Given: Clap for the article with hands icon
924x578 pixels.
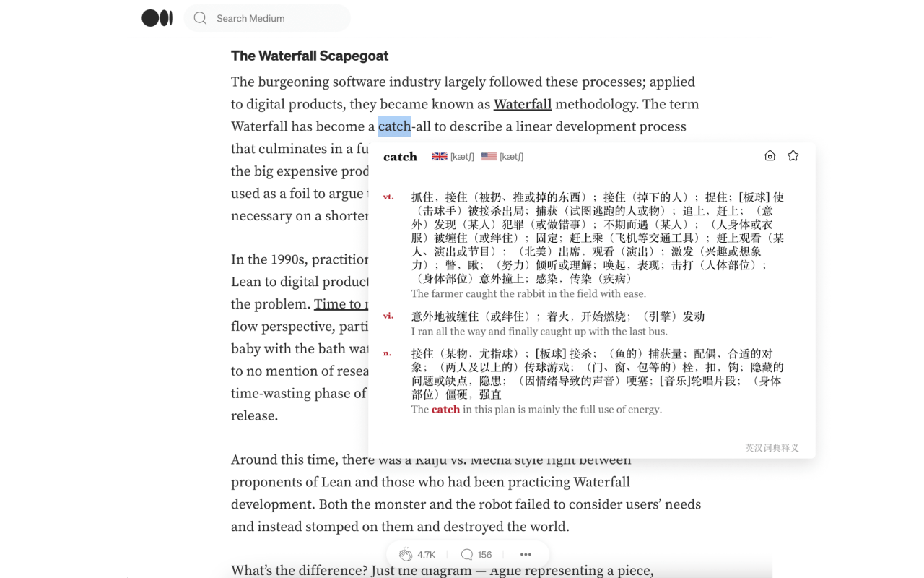Looking at the screenshot, I should pos(406,553).
